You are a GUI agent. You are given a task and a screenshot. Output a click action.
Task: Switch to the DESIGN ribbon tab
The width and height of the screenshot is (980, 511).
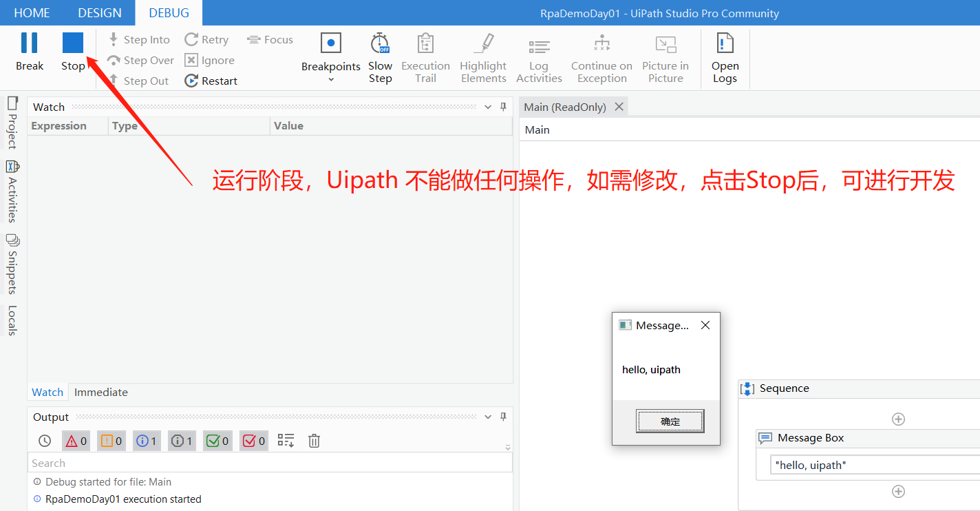[x=99, y=12]
